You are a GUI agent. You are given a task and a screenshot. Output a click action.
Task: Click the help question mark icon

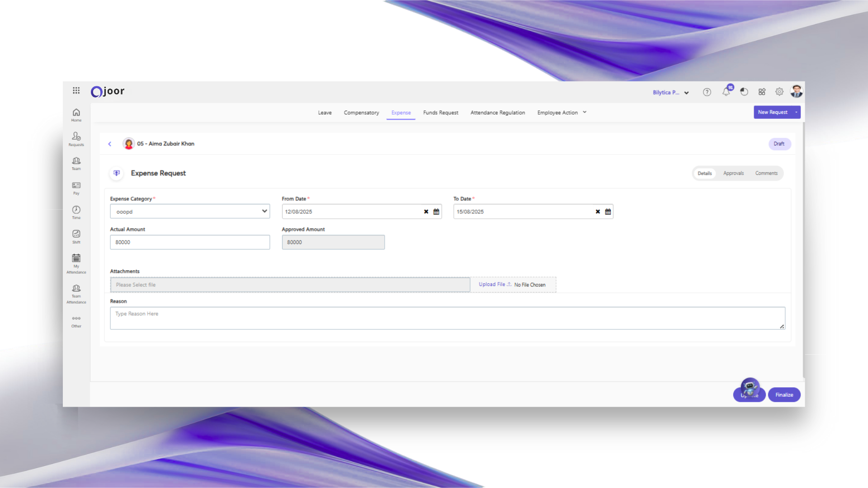point(707,92)
